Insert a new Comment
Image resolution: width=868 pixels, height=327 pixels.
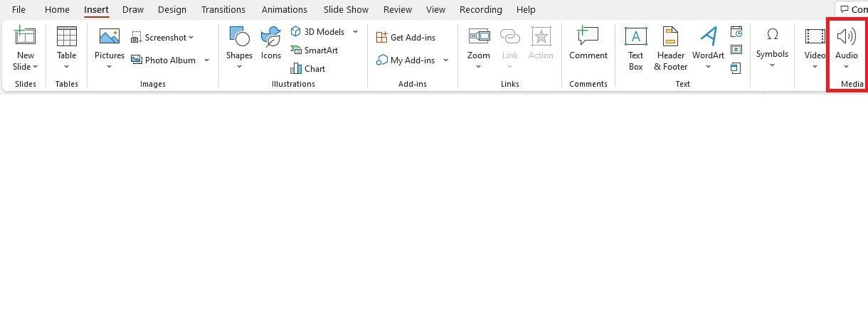coord(588,43)
